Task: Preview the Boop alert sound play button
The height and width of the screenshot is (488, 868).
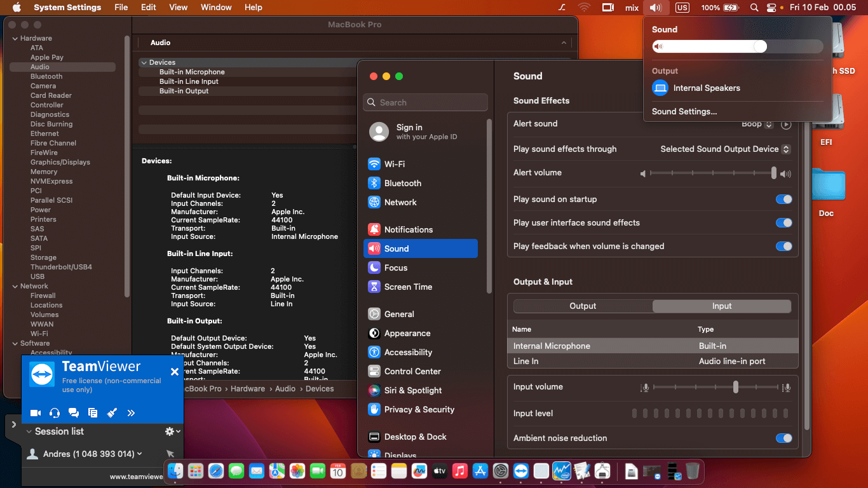Action: click(786, 125)
